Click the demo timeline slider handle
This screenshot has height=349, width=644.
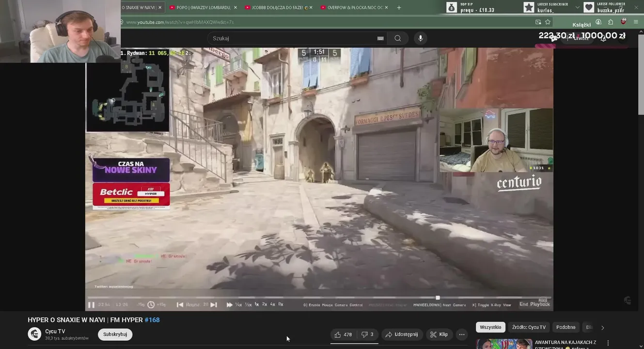438,298
